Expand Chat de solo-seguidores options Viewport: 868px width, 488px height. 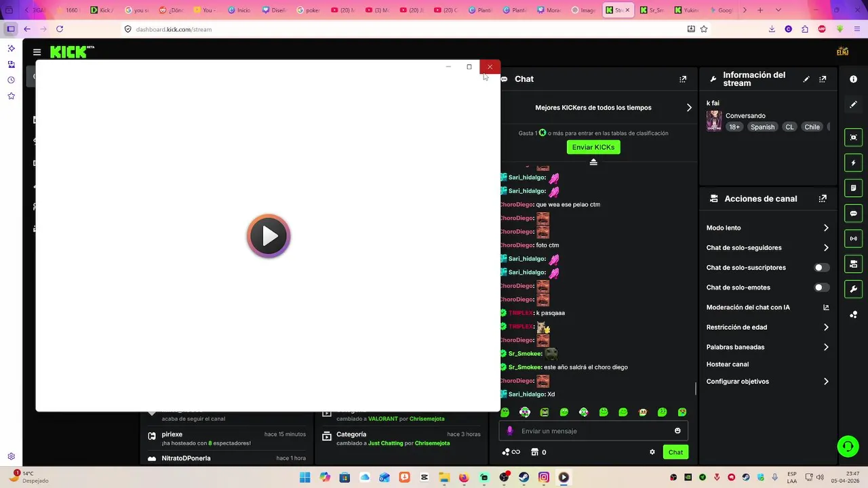(x=826, y=248)
